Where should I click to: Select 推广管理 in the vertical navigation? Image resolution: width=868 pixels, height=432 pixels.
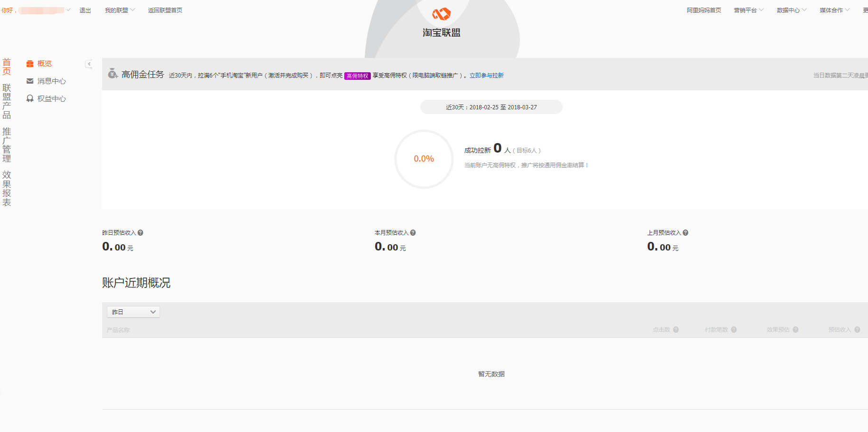7,145
